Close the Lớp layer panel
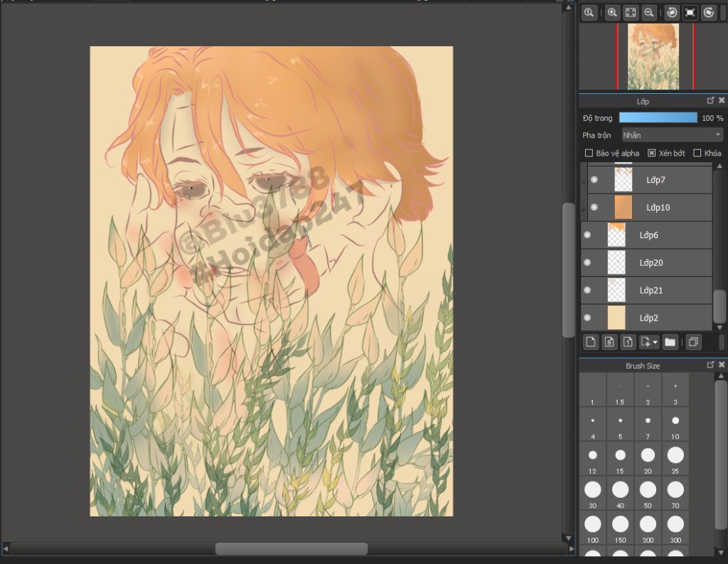Image resolution: width=728 pixels, height=564 pixels. (x=722, y=100)
